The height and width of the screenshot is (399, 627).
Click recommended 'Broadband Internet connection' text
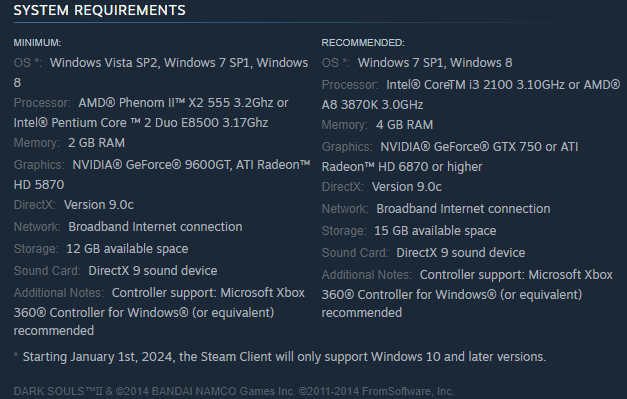pos(463,209)
